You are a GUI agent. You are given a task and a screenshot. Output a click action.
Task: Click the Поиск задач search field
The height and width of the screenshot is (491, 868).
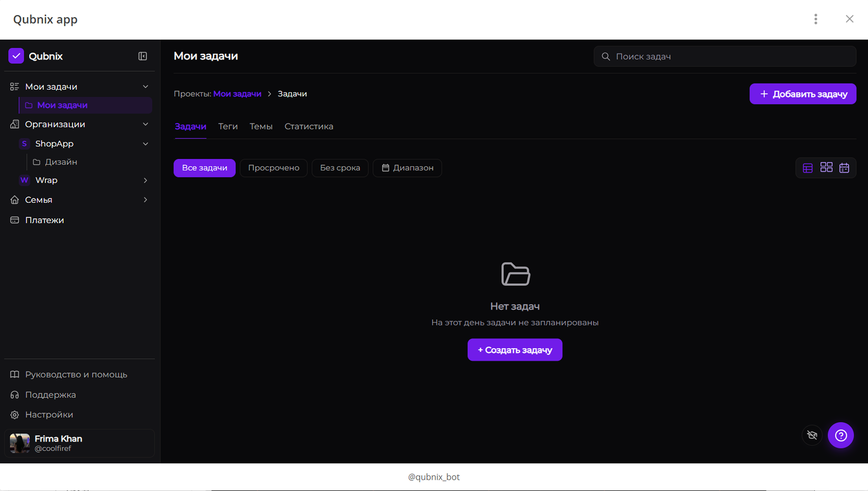pos(725,56)
